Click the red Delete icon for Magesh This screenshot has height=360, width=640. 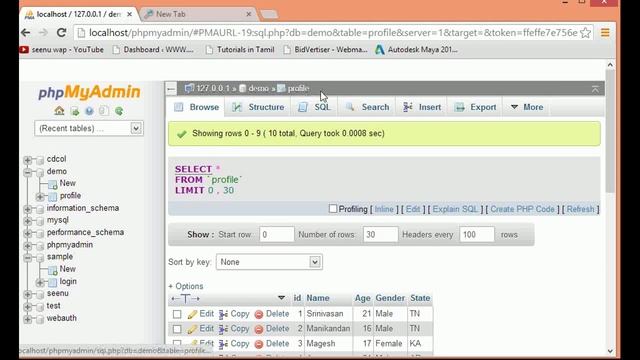pyautogui.click(x=259, y=344)
